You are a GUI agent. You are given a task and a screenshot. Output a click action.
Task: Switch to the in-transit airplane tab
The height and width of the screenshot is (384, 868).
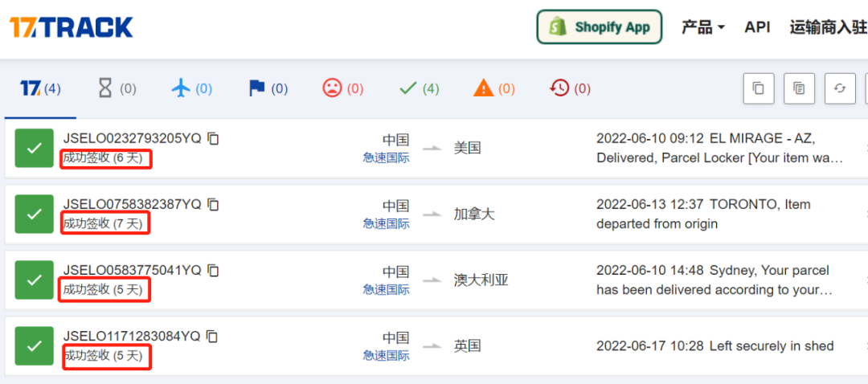191,88
